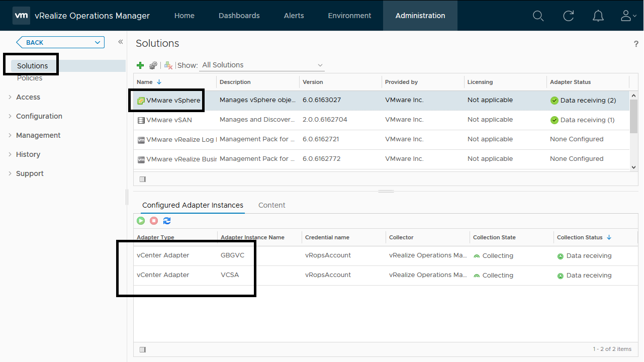The image size is (644, 362).
Task: Open the Show All Solutions dropdown
Action: (262, 65)
